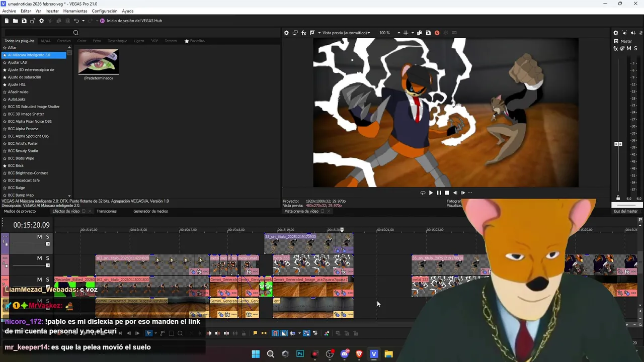This screenshot has height=362, width=644.
Task: Mute track 6 with M button
Action: point(39,258)
